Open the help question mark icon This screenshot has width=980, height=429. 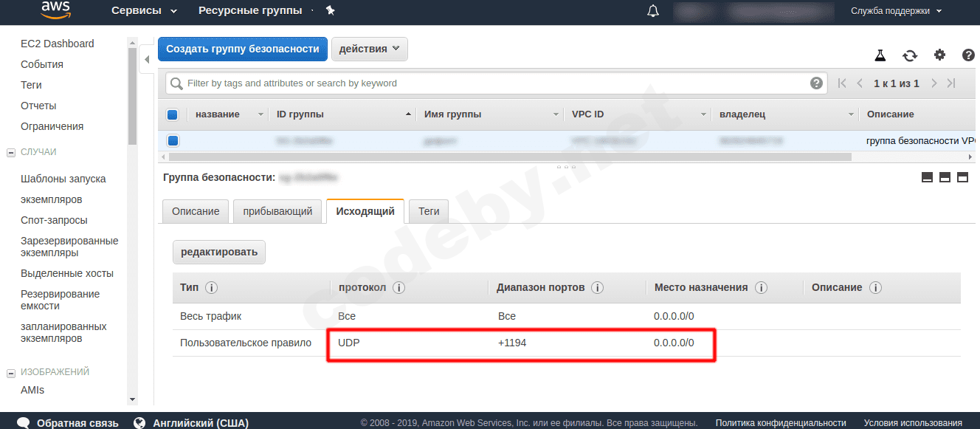tap(969, 55)
